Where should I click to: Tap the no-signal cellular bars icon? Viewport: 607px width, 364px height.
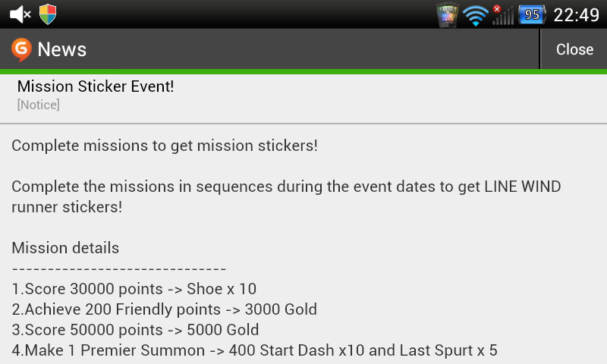point(502,15)
